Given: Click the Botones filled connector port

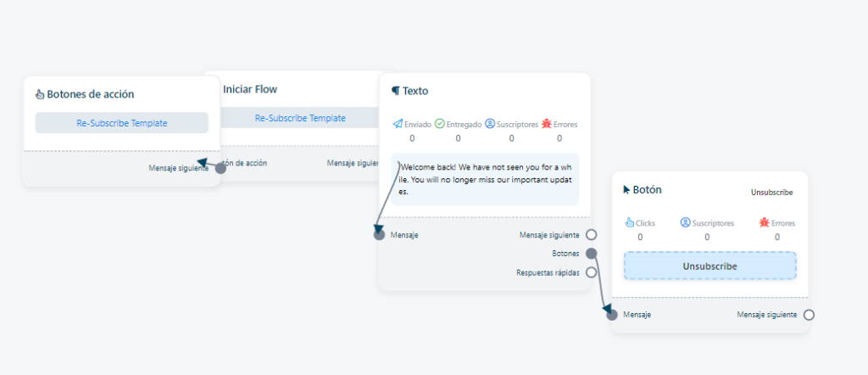Looking at the screenshot, I should tap(591, 254).
